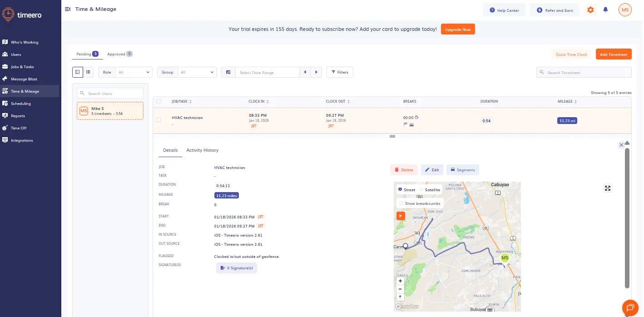
Task: Enable Show breadcrumbs checkbox
Action: click(x=401, y=203)
